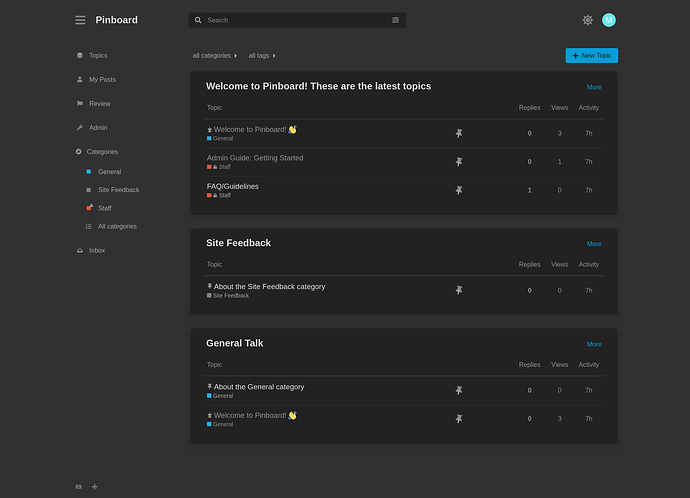Click pin icon on Admin Guide row
Viewport: 690px width, 498px height.
coord(459,162)
